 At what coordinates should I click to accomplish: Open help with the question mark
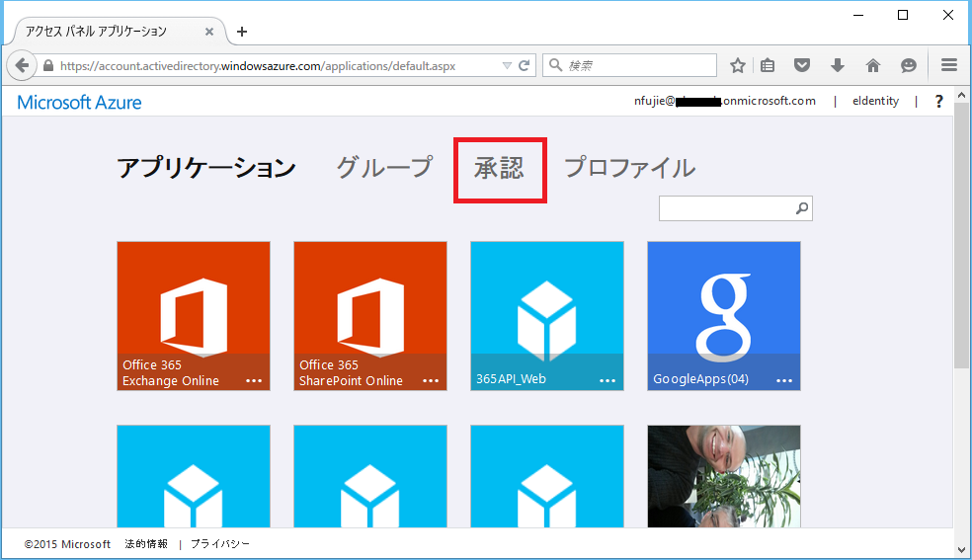[938, 101]
